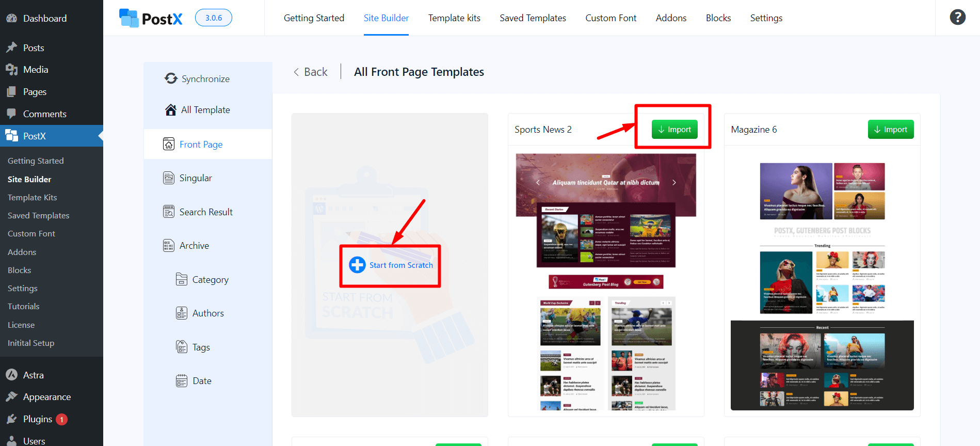This screenshot has height=446, width=980.
Task: Select Search Result in builder sidebar
Action: (206, 212)
